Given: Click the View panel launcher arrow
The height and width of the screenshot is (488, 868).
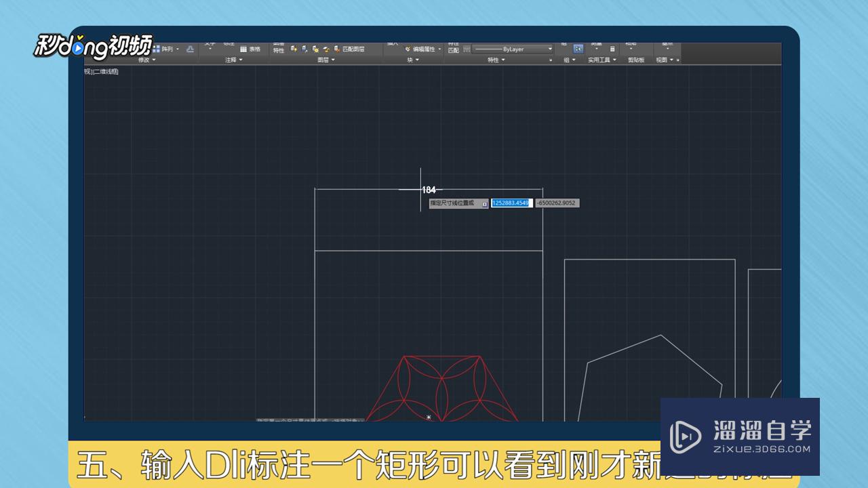Looking at the screenshot, I should 677,60.
